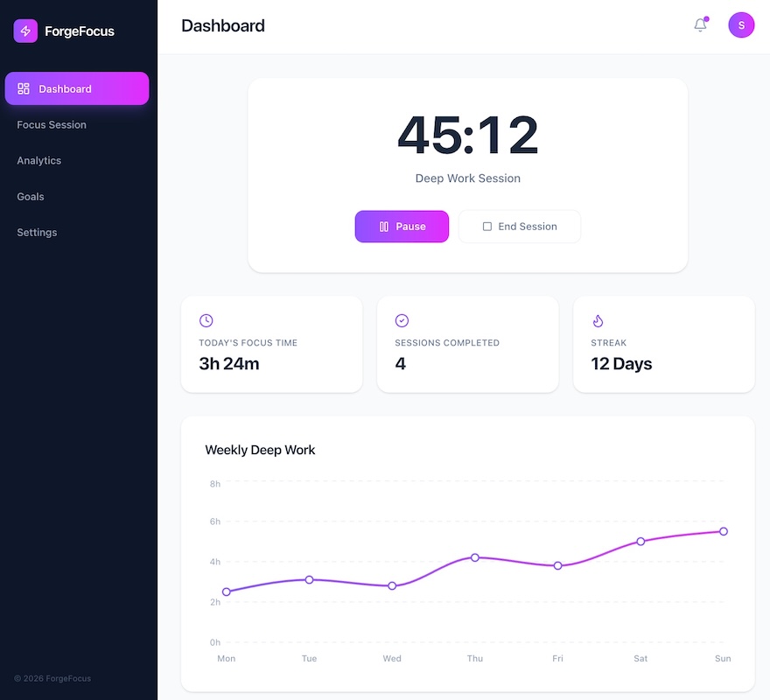
Task: Click the Weekly Deep Work chart title
Action: coord(260,450)
